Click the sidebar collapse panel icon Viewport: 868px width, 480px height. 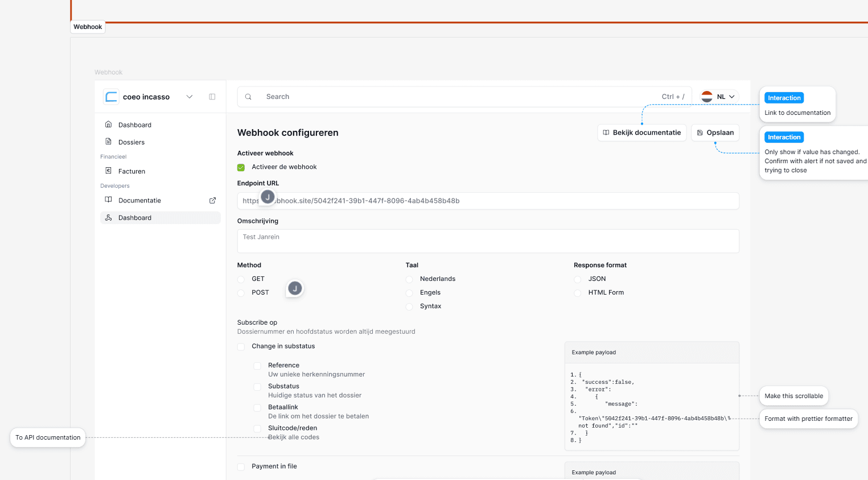pos(212,97)
